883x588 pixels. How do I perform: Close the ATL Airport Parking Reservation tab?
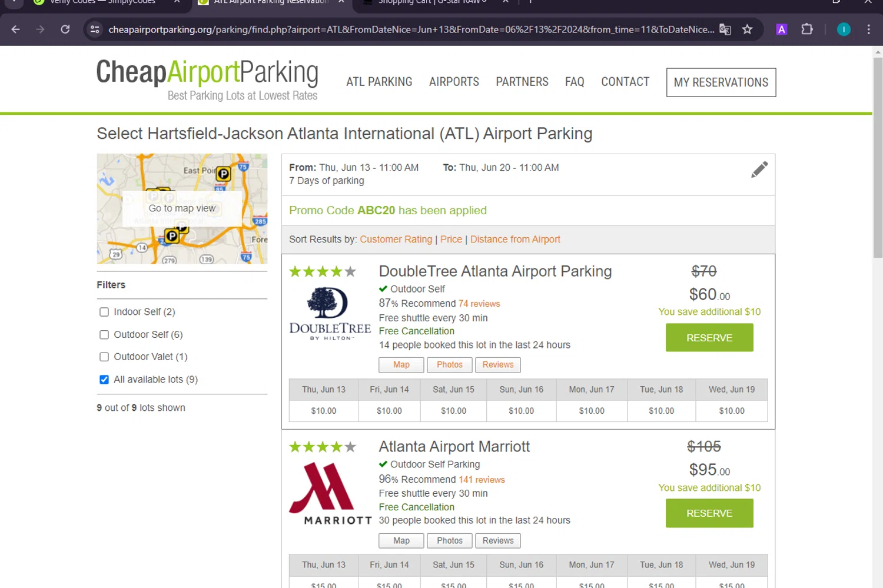(x=341, y=2)
